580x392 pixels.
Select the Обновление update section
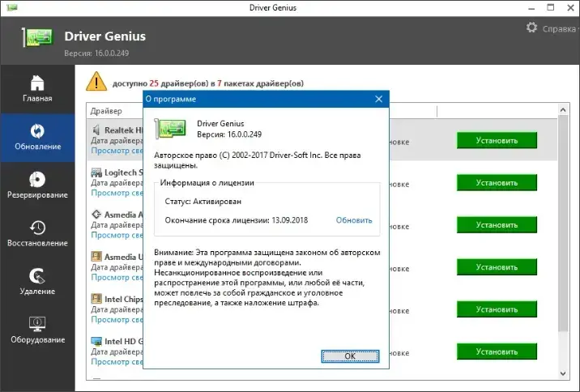[x=37, y=138]
